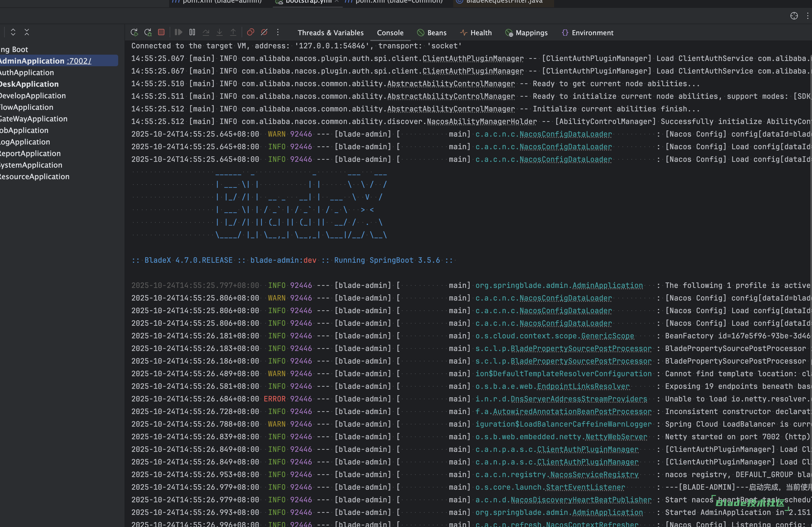Toggle the Mute Breakpoints icon

pos(264,32)
